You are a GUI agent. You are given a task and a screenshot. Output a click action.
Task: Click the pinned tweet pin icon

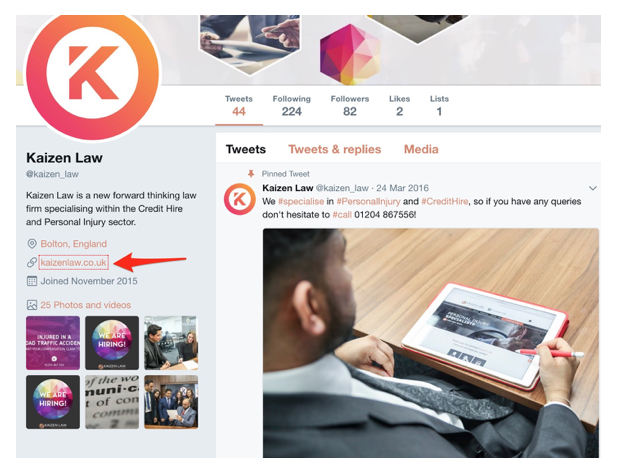tap(251, 174)
